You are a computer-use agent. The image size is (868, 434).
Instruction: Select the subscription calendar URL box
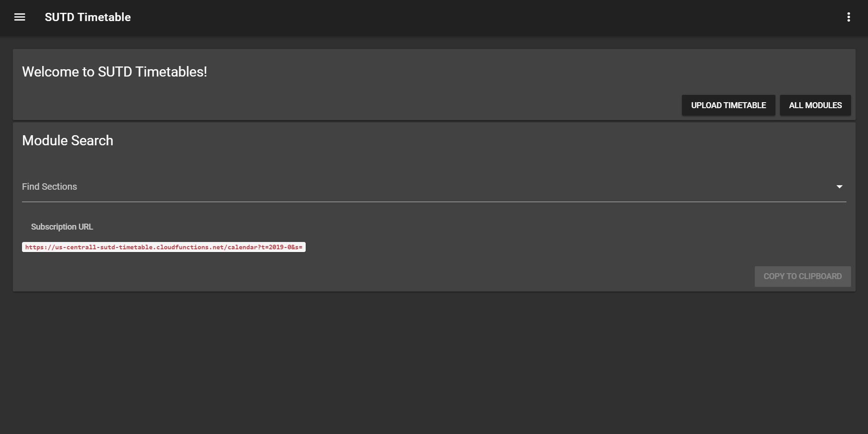[x=164, y=247]
